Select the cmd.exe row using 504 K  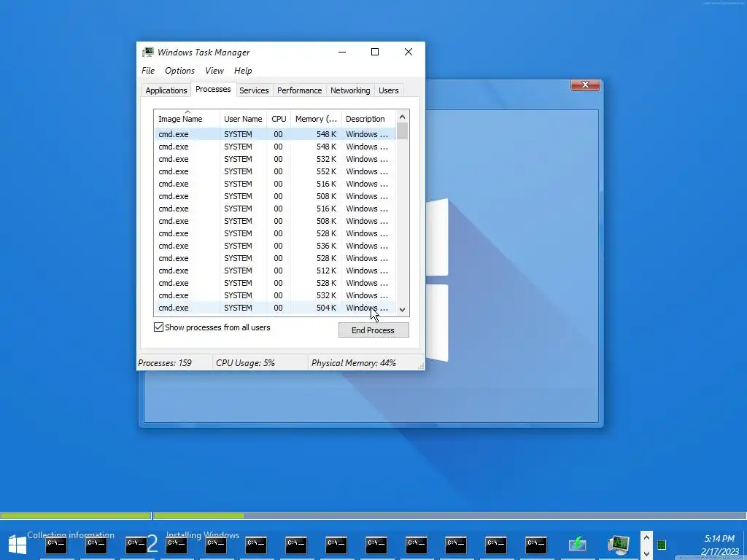275,308
